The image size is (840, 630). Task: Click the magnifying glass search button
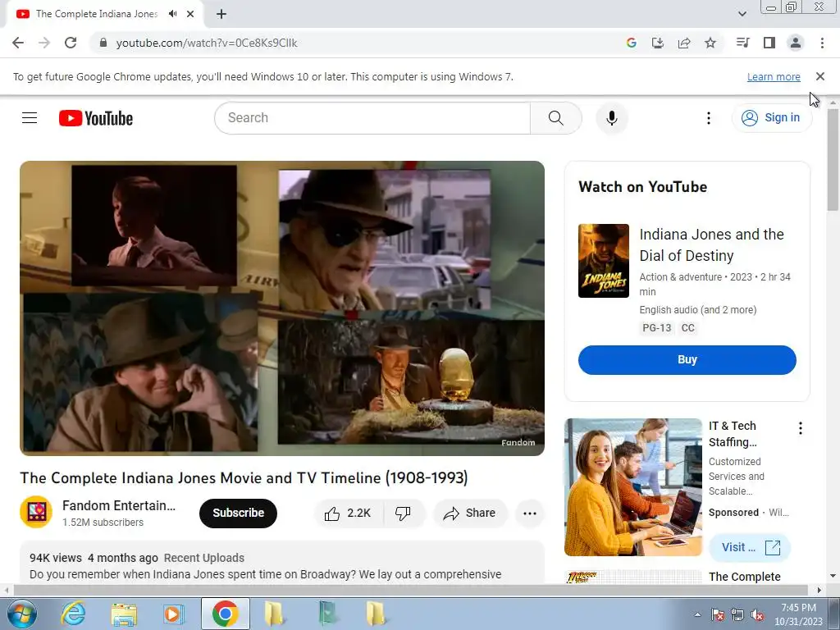click(x=555, y=118)
